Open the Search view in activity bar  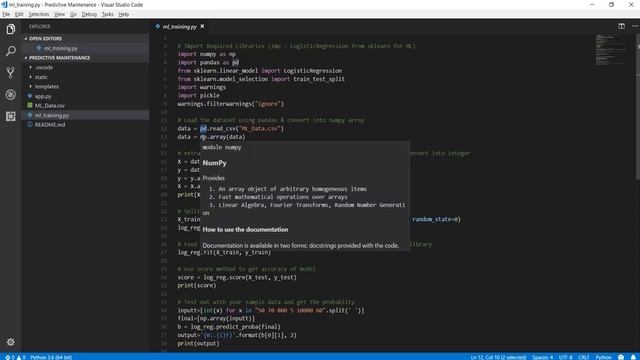tap(11, 51)
